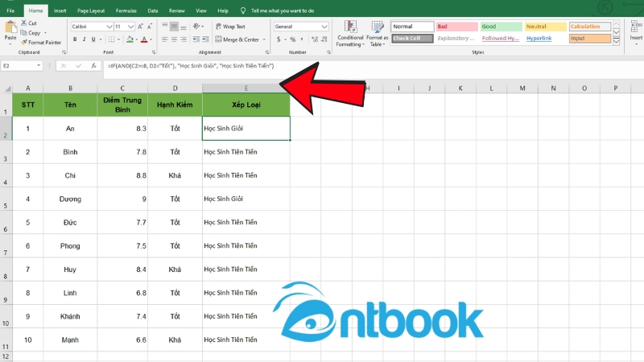Click the Increase Indent icon

click(206, 39)
